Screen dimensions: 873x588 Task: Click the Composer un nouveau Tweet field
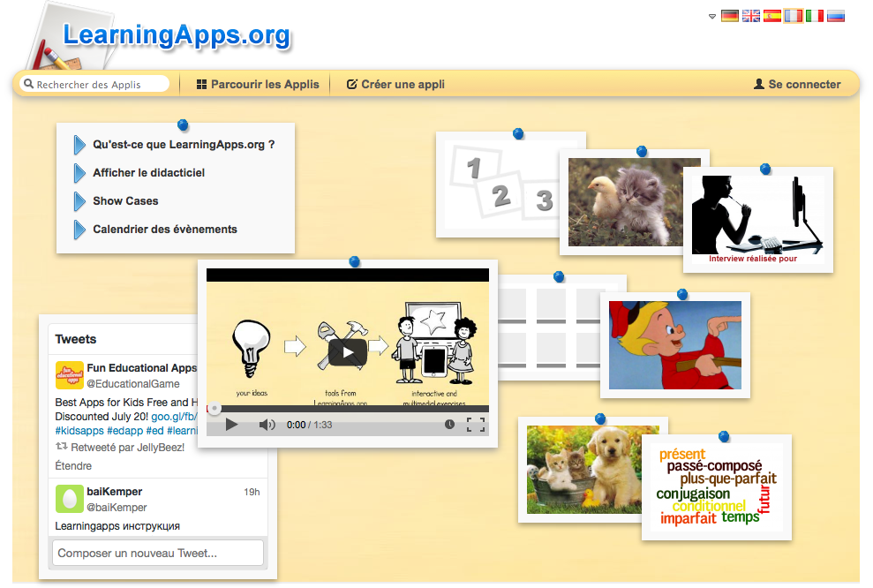(x=157, y=553)
